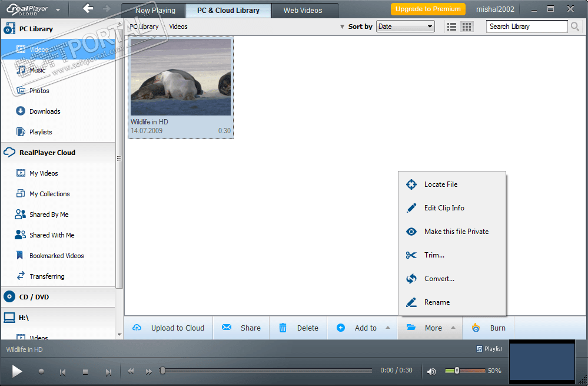Mute audio with the speaker icon

pyautogui.click(x=431, y=371)
